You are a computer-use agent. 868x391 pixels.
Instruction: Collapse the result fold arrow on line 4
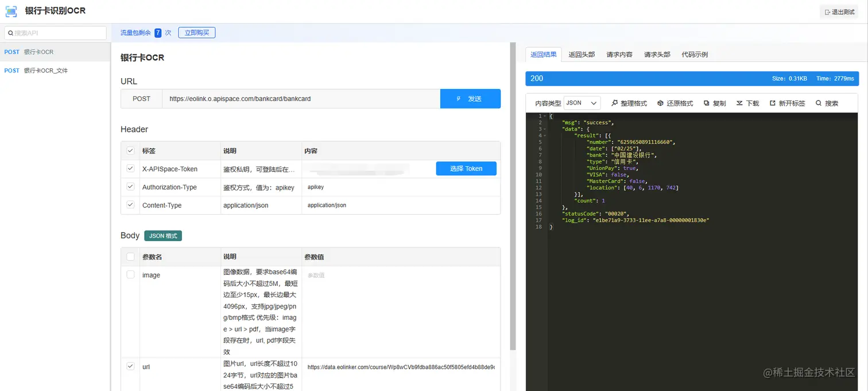click(544, 136)
